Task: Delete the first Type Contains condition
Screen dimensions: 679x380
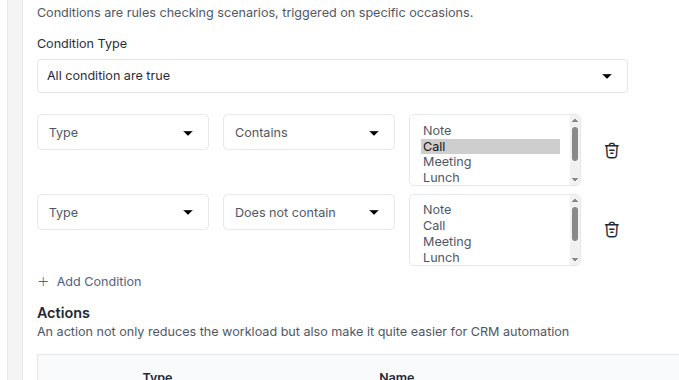Action: coord(611,151)
